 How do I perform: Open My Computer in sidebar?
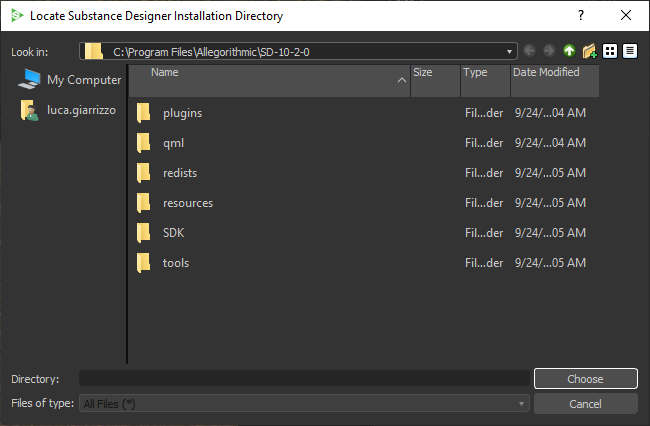click(x=70, y=79)
